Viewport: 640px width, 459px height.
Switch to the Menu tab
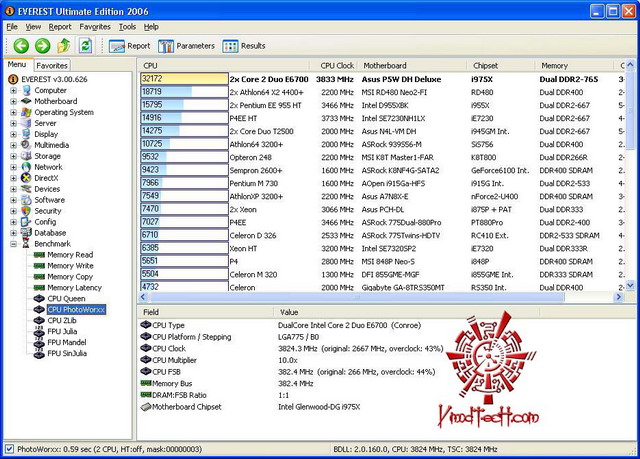(x=17, y=64)
